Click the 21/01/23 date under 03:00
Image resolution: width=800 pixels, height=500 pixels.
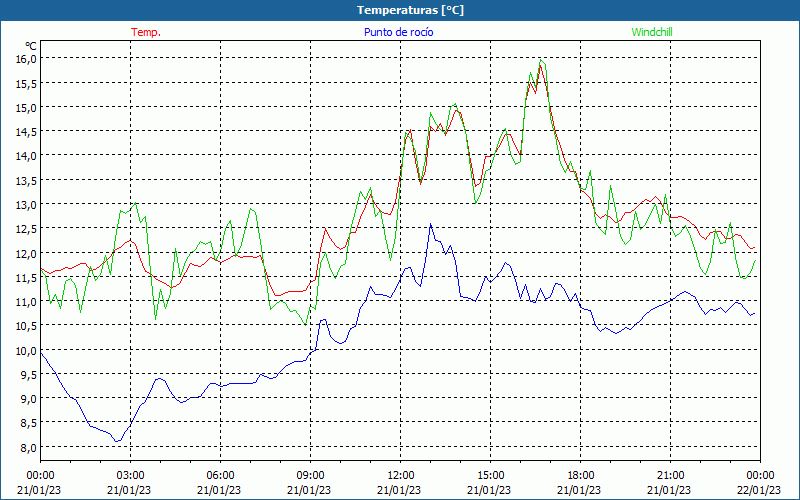pyautogui.click(x=129, y=490)
